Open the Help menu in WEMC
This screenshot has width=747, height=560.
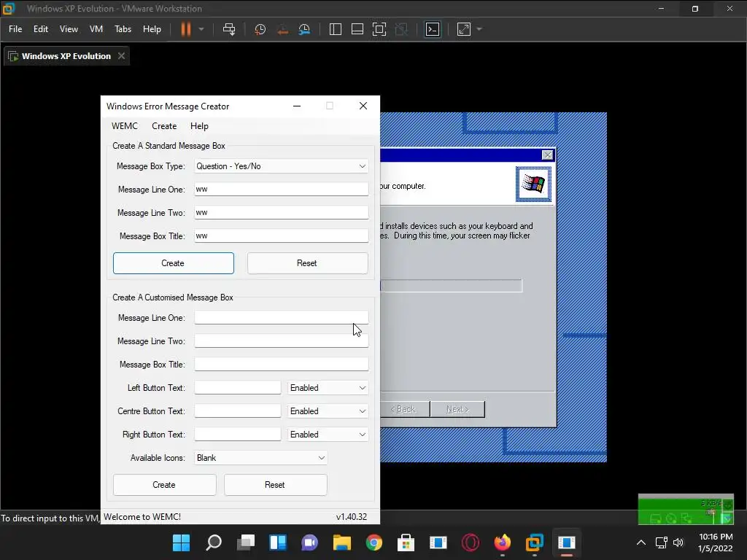point(199,125)
